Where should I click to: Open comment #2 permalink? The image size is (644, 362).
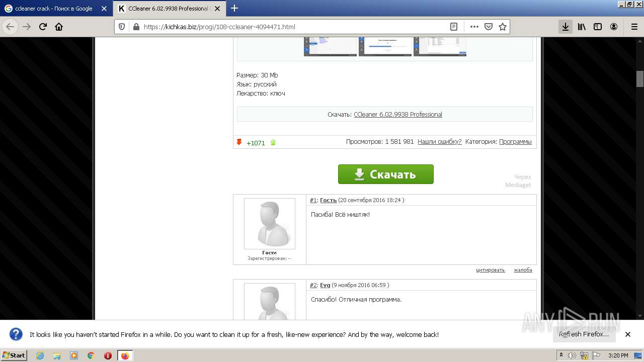click(x=313, y=285)
